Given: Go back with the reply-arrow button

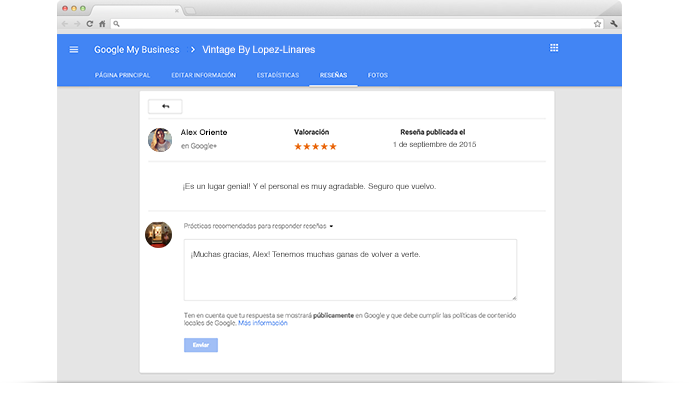Looking at the screenshot, I should (165, 106).
